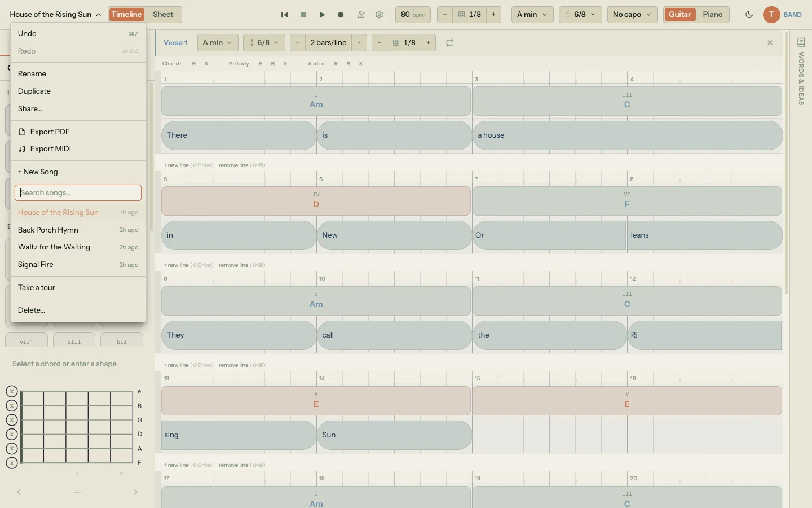
Task: Open the Export MIDI option
Action: coord(51,148)
